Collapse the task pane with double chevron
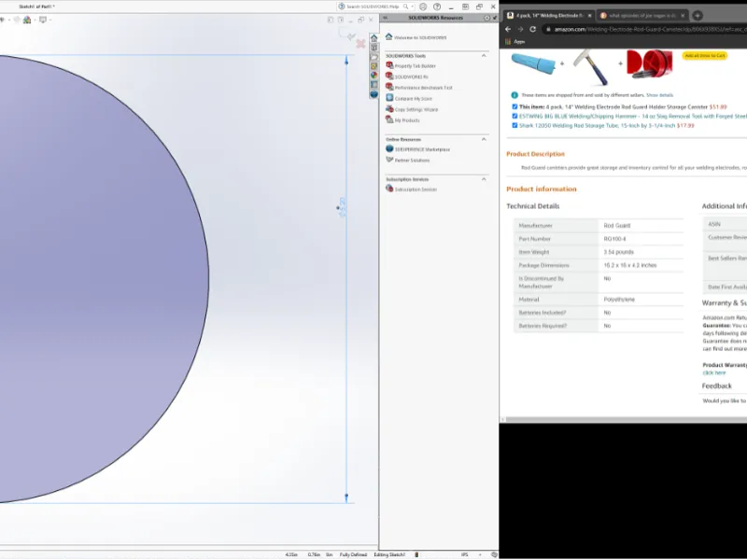The width and height of the screenshot is (747, 560). [386, 18]
